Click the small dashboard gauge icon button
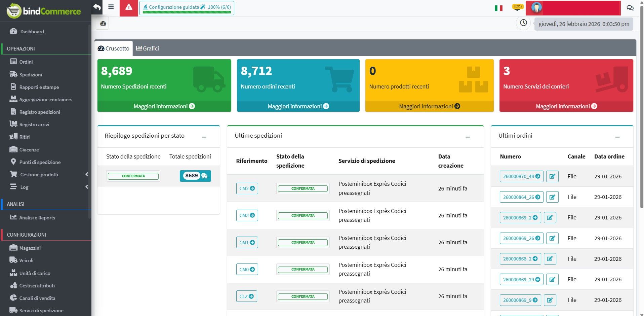The image size is (644, 316). (103, 24)
